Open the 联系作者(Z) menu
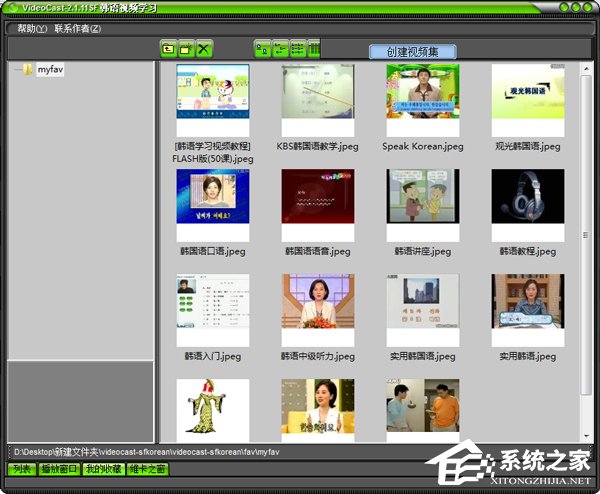600x494 pixels. point(78,28)
